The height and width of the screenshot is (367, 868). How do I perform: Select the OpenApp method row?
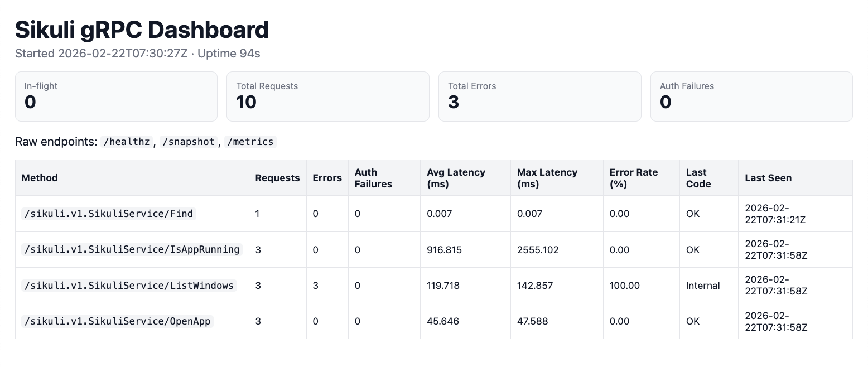tap(118, 321)
